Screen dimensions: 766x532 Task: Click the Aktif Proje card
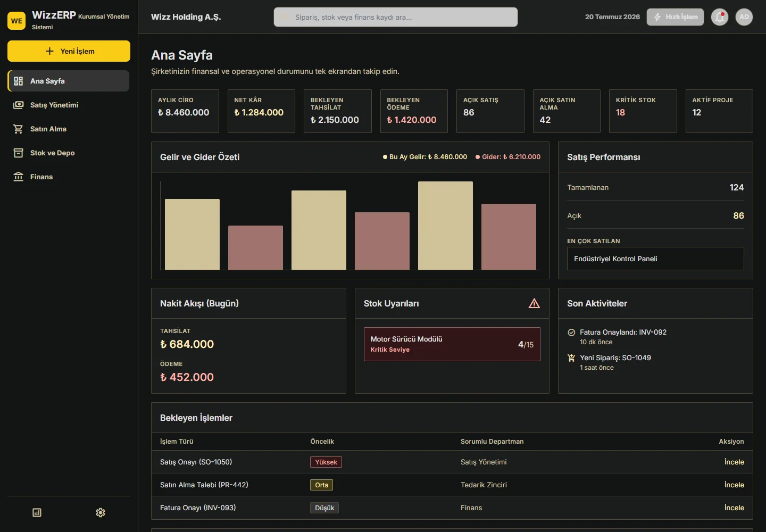coord(719,111)
